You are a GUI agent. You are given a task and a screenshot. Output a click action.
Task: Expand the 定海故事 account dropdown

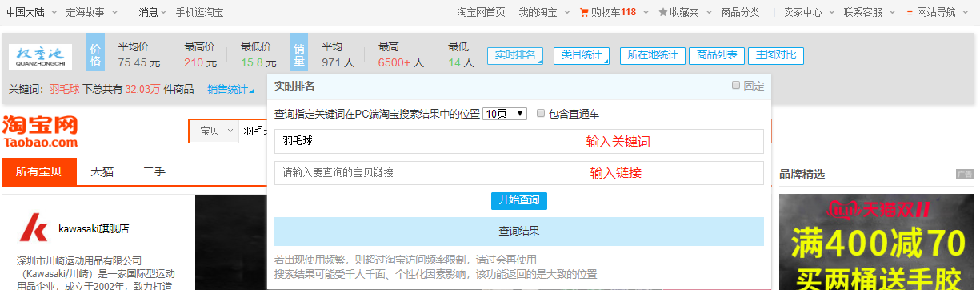click(x=90, y=12)
